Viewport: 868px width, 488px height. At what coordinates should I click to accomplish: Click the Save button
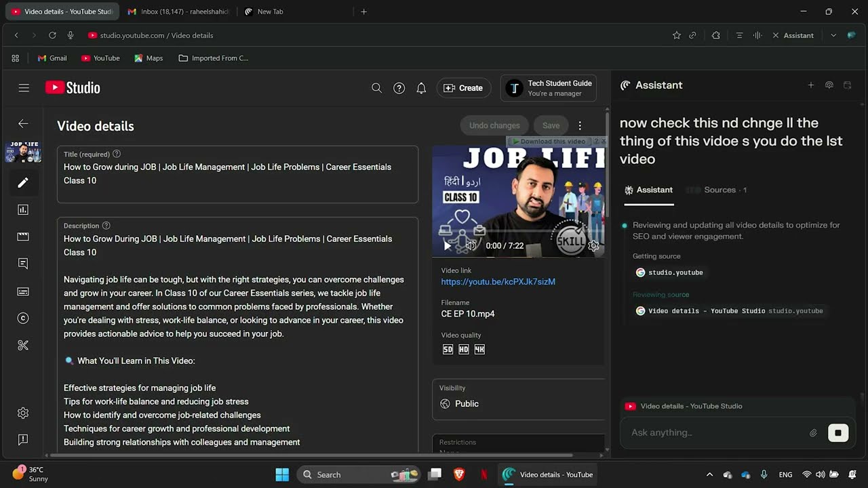tap(551, 125)
